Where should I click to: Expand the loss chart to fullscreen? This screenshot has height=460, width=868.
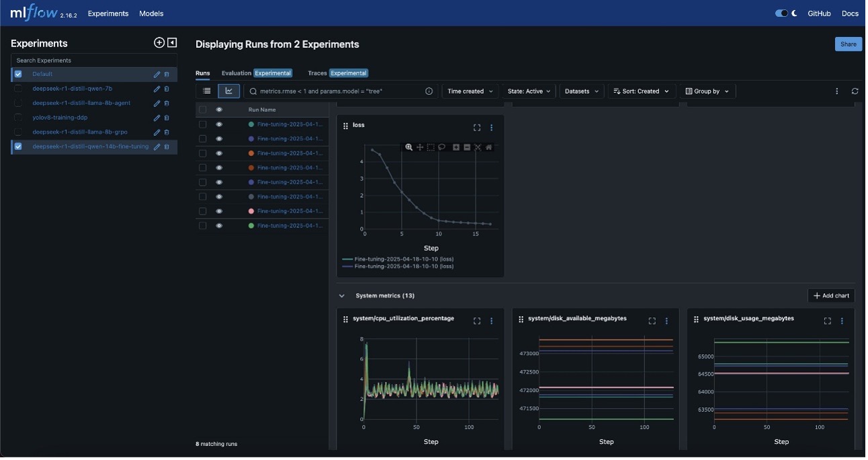coord(477,128)
